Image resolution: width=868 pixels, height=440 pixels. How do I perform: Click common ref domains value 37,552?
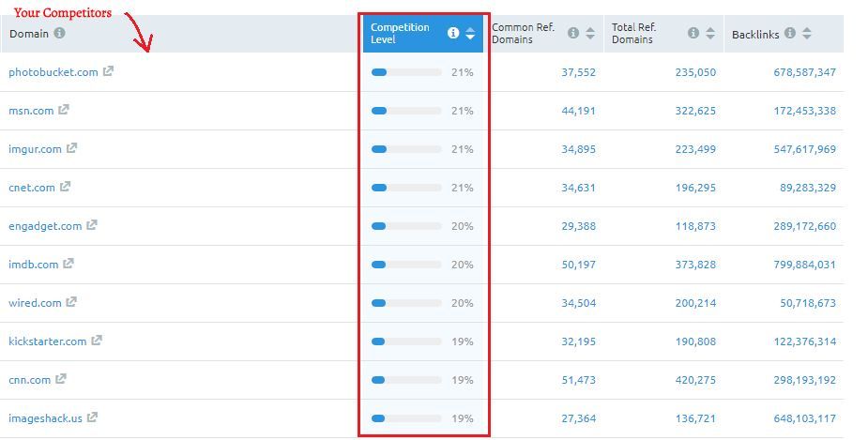pyautogui.click(x=578, y=72)
